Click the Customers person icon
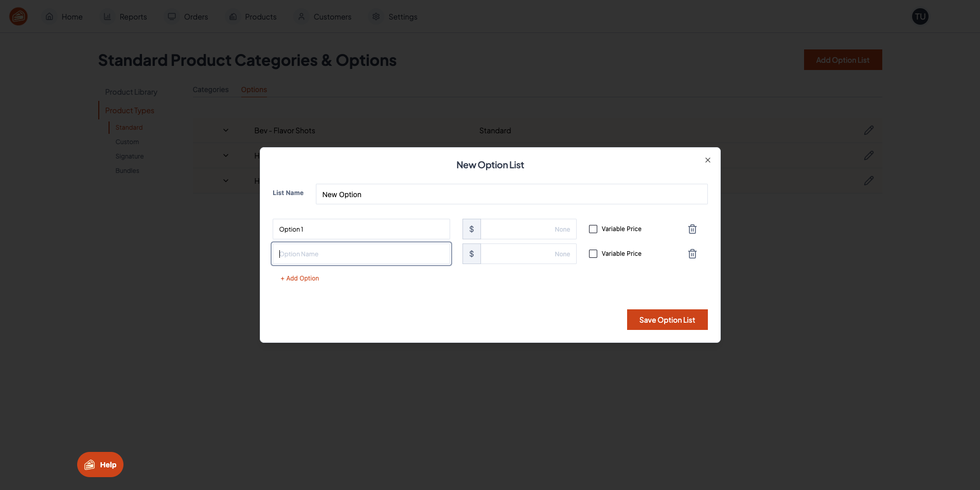Viewport: 980px width, 490px height. pyautogui.click(x=301, y=16)
